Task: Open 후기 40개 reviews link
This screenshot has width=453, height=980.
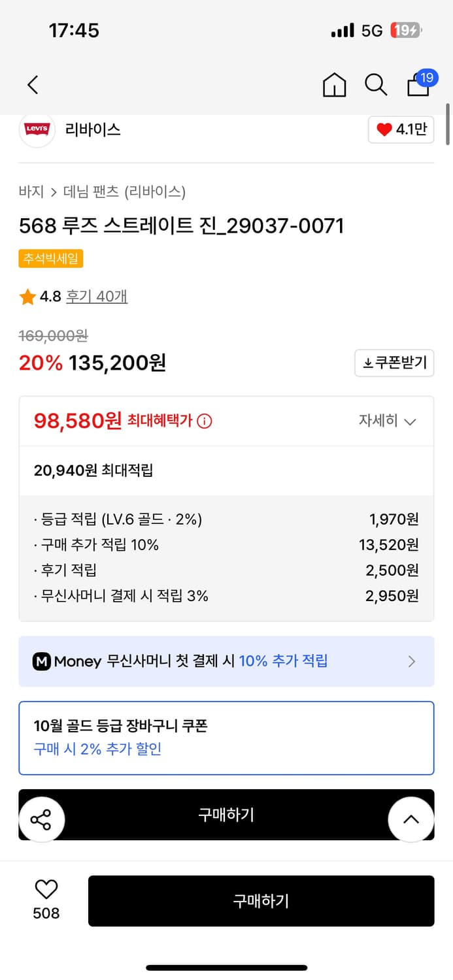Action: pyautogui.click(x=96, y=297)
